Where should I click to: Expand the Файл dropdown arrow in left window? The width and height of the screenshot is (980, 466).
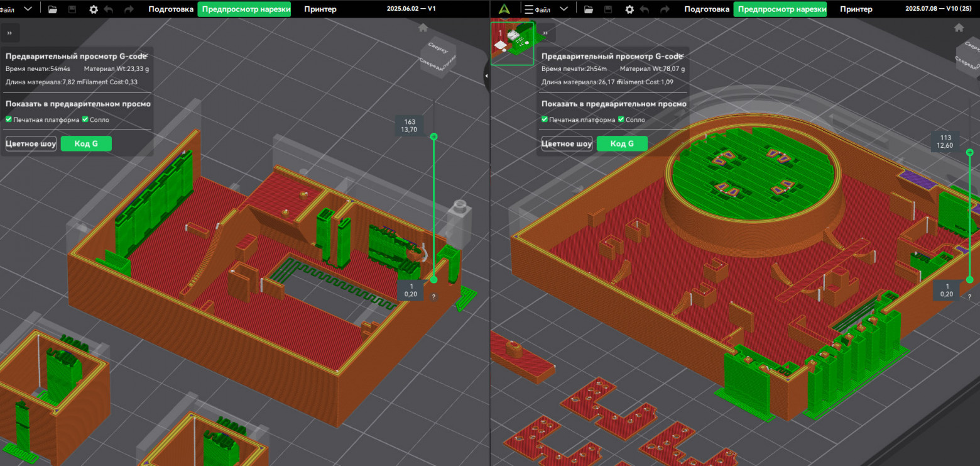[28, 9]
